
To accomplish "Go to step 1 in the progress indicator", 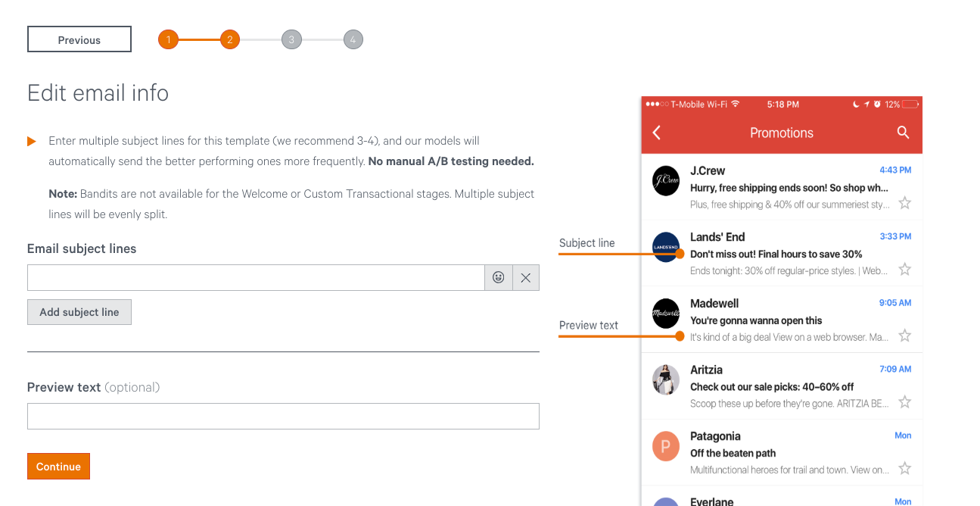I will [x=168, y=39].
